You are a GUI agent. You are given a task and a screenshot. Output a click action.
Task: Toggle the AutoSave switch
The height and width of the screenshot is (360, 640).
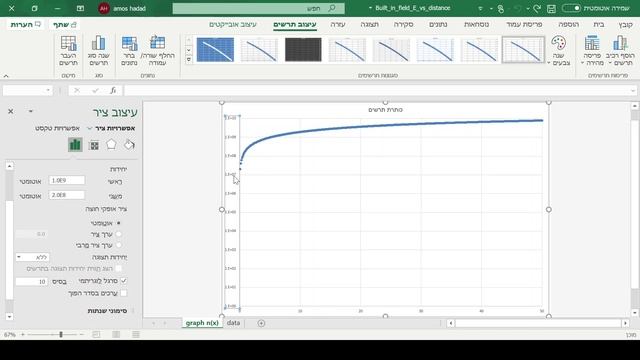[x=571, y=8]
